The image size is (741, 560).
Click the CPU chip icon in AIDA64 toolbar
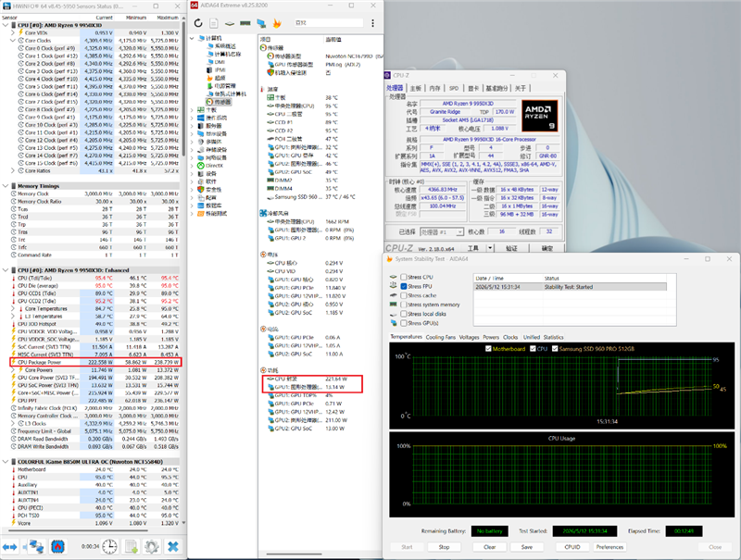pos(230,23)
